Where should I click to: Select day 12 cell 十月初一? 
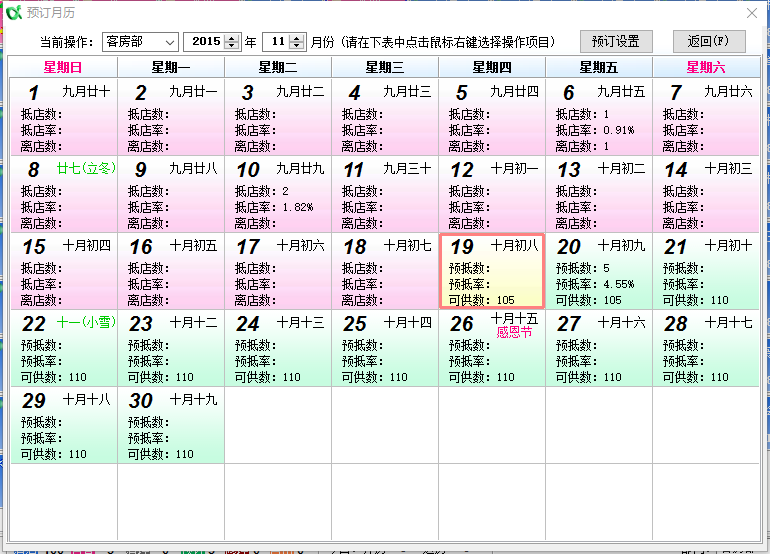(492, 194)
